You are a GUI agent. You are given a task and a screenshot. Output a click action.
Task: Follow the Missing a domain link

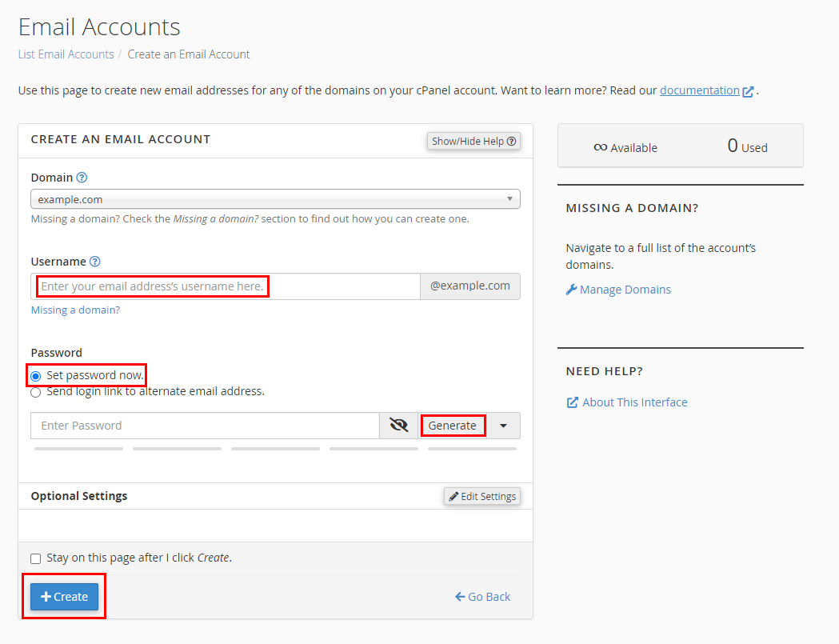74,310
